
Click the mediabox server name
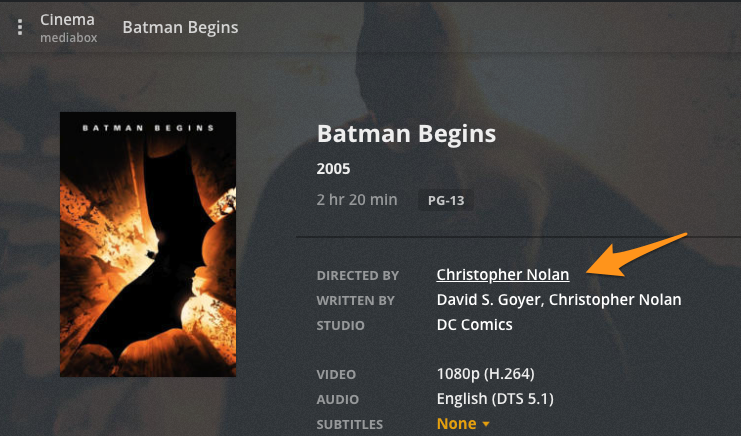pyautogui.click(x=61, y=38)
